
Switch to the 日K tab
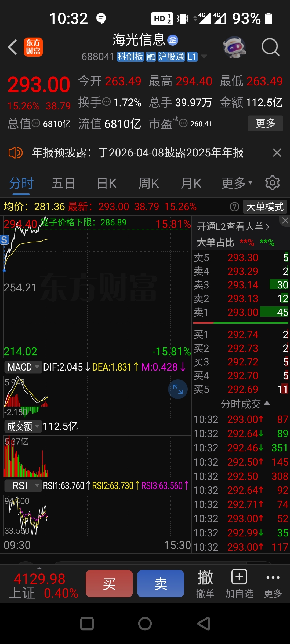click(x=107, y=184)
